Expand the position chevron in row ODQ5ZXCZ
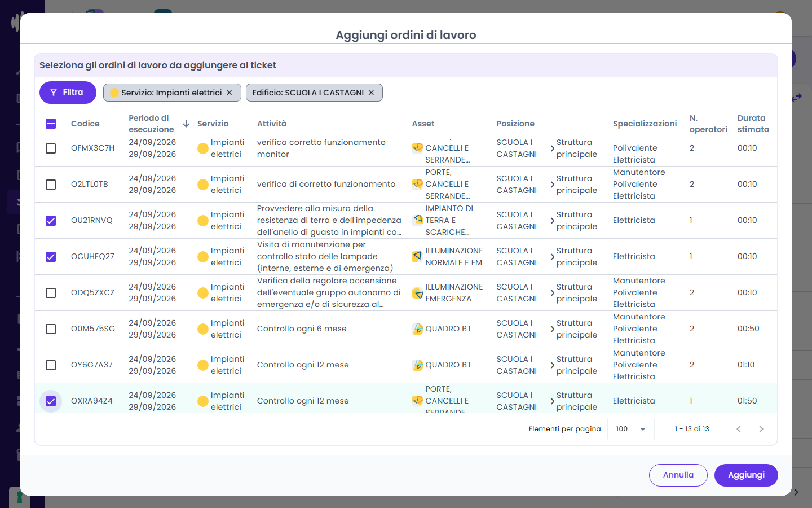The height and width of the screenshot is (508, 812). (552, 293)
